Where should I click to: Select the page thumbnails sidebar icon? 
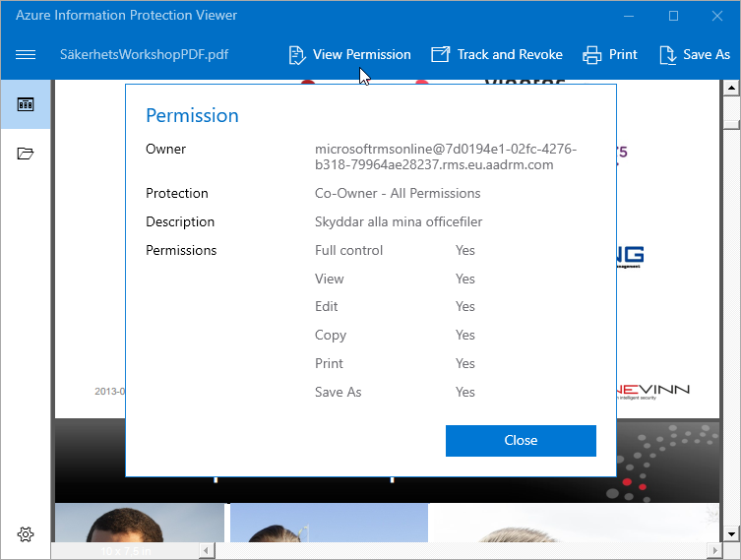coord(26,104)
